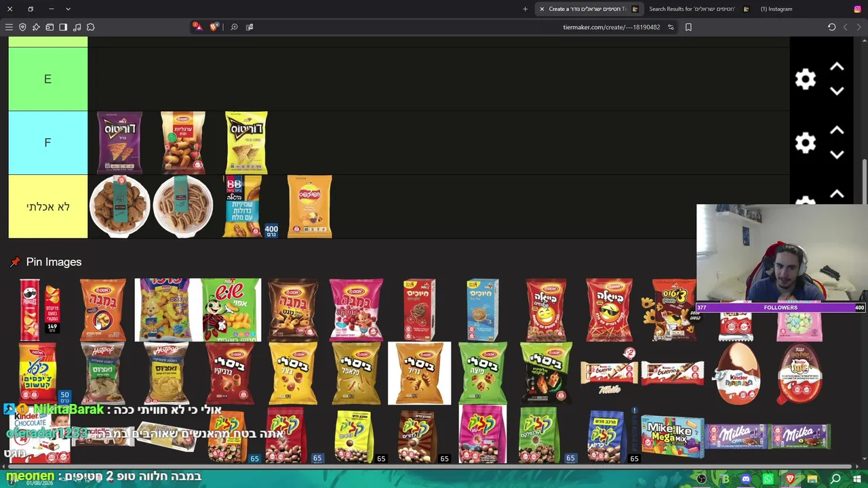Open the zoom magnifier control in toolbar
The width and height of the screenshot is (868, 488).
coord(234,27)
